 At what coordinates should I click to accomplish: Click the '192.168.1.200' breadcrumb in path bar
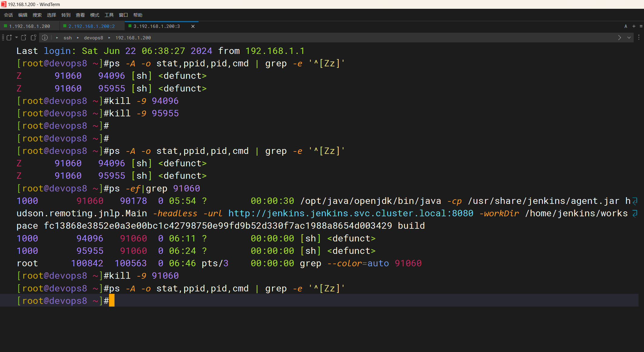[133, 38]
